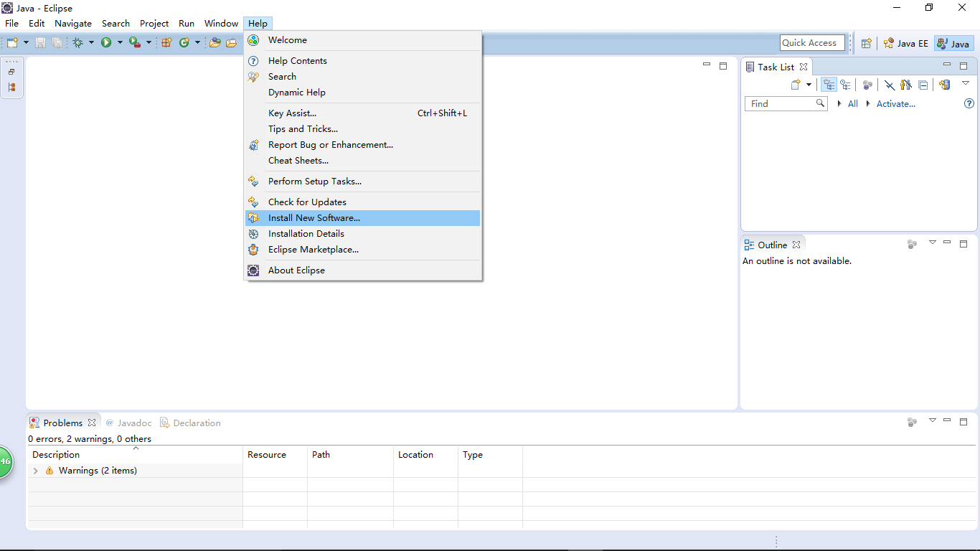Open the Debug configurations dropdown arrow
The image size is (980, 551).
91,43
